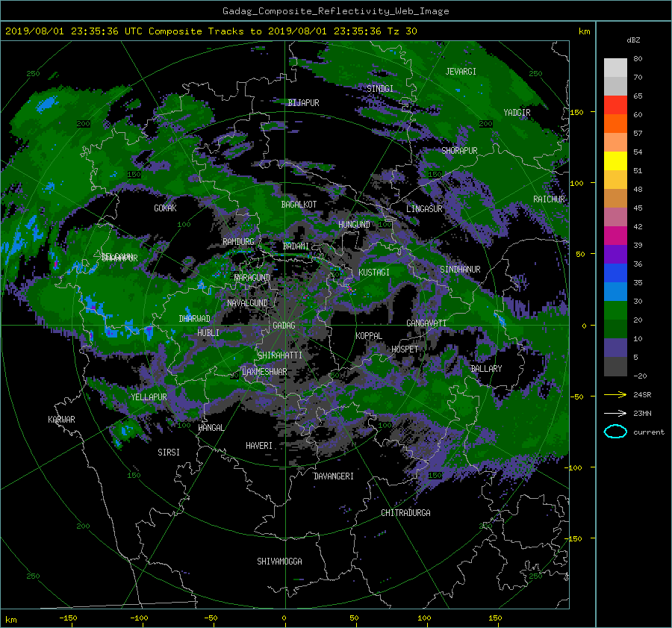Click the YADGIR city label

tap(517, 113)
